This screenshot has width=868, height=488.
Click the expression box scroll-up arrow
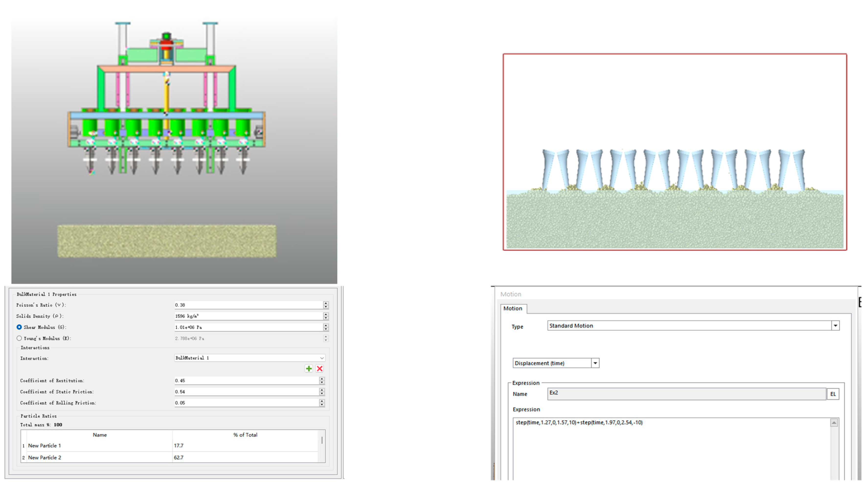point(834,423)
